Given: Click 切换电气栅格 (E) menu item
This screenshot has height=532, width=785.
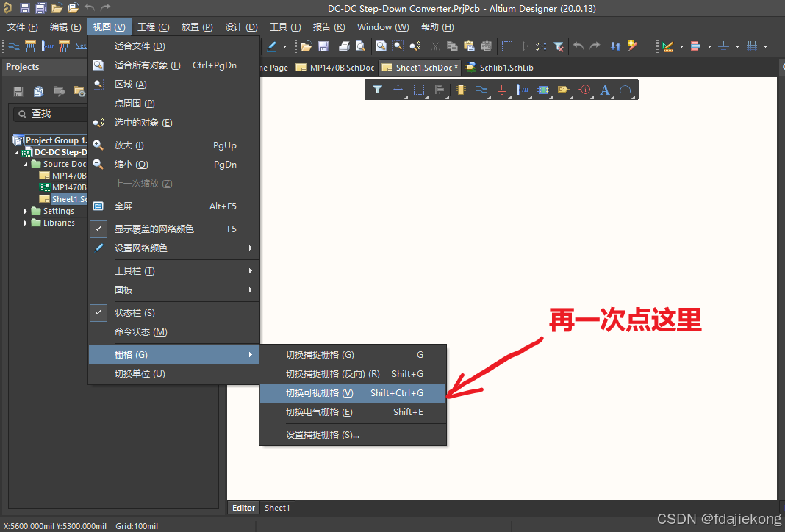Looking at the screenshot, I should (353, 412).
